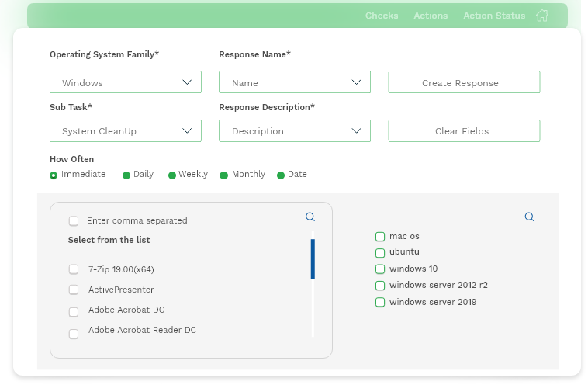Select the Monthly radio button
This screenshot has height=385, width=588.
point(223,175)
